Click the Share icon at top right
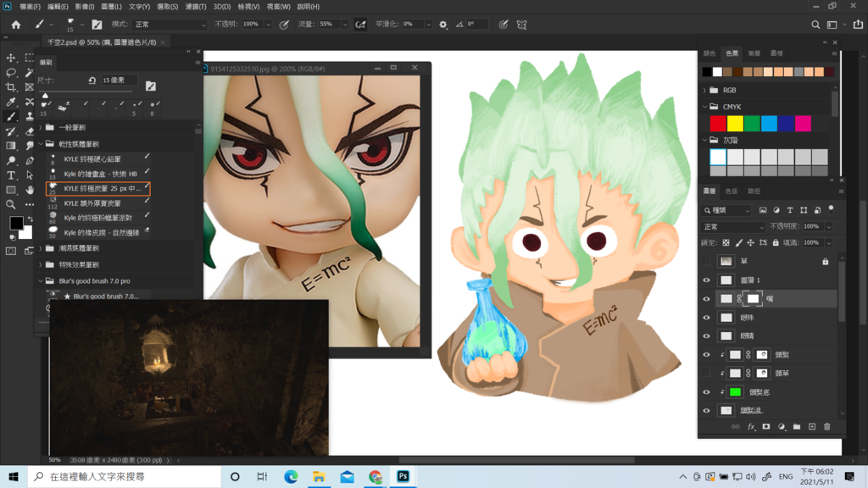Image resolution: width=868 pixels, height=488 pixels. 858,25
